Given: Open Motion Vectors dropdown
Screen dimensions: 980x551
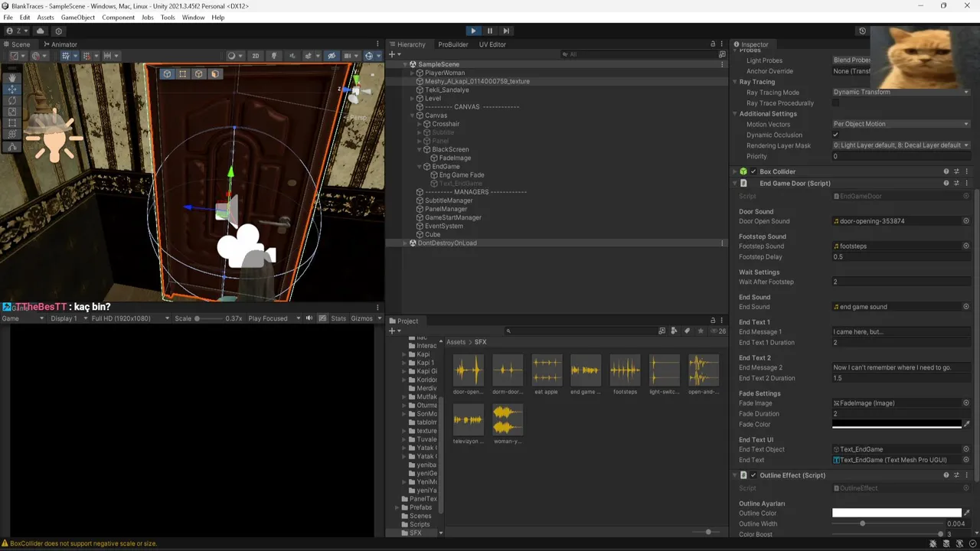Looking at the screenshot, I should tap(901, 124).
